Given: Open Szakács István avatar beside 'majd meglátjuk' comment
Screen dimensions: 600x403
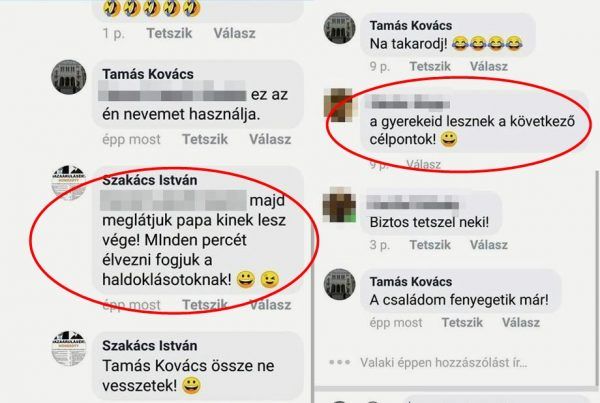Looking at the screenshot, I should (69, 183).
